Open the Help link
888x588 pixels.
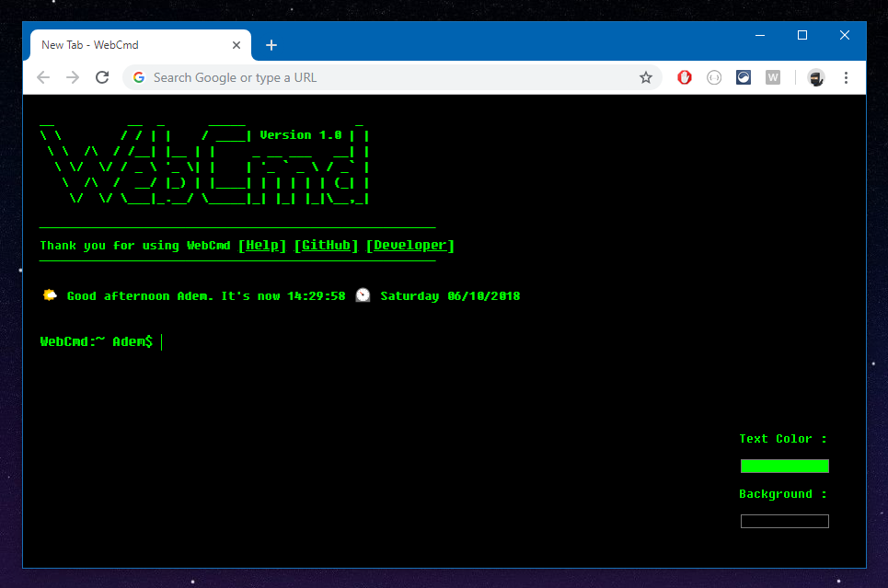pyautogui.click(x=262, y=246)
